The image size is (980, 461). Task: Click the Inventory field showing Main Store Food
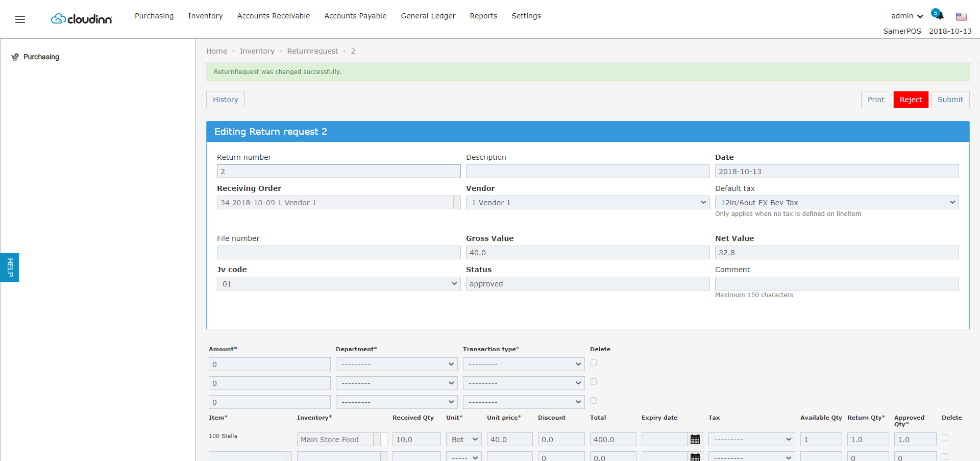(x=335, y=440)
